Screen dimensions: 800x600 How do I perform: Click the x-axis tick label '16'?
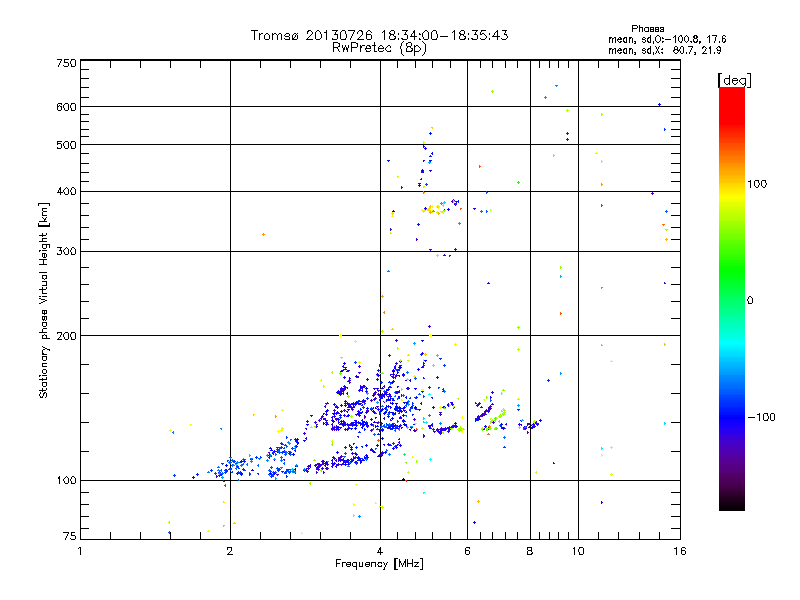(680, 551)
